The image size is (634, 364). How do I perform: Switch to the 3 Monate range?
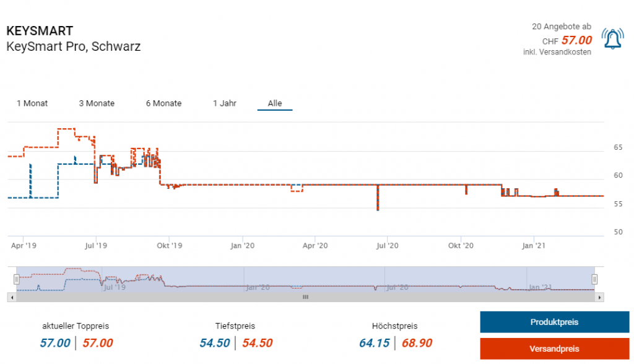[x=97, y=103]
